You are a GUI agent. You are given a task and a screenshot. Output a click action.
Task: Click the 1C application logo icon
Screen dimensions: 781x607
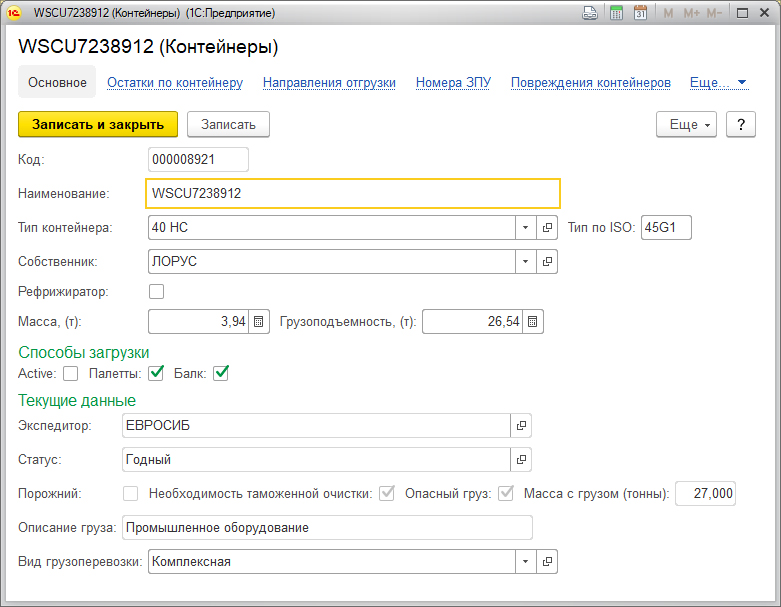point(14,13)
